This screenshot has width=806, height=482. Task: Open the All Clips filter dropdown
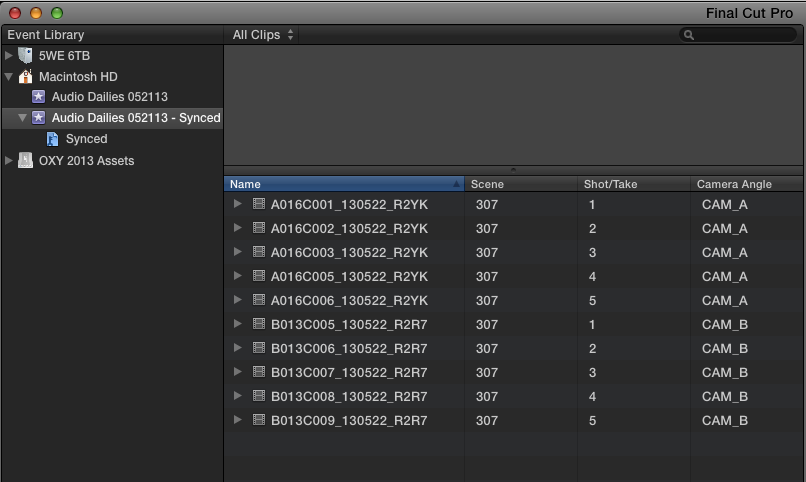tap(263, 35)
